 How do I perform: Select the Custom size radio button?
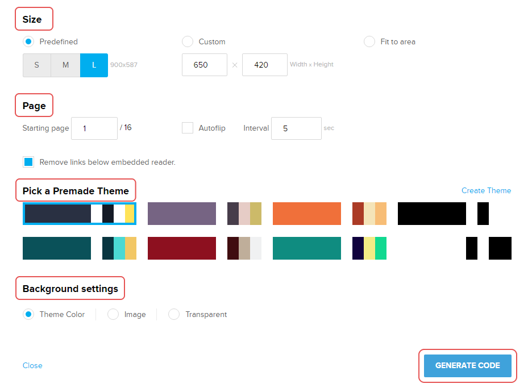click(x=188, y=41)
